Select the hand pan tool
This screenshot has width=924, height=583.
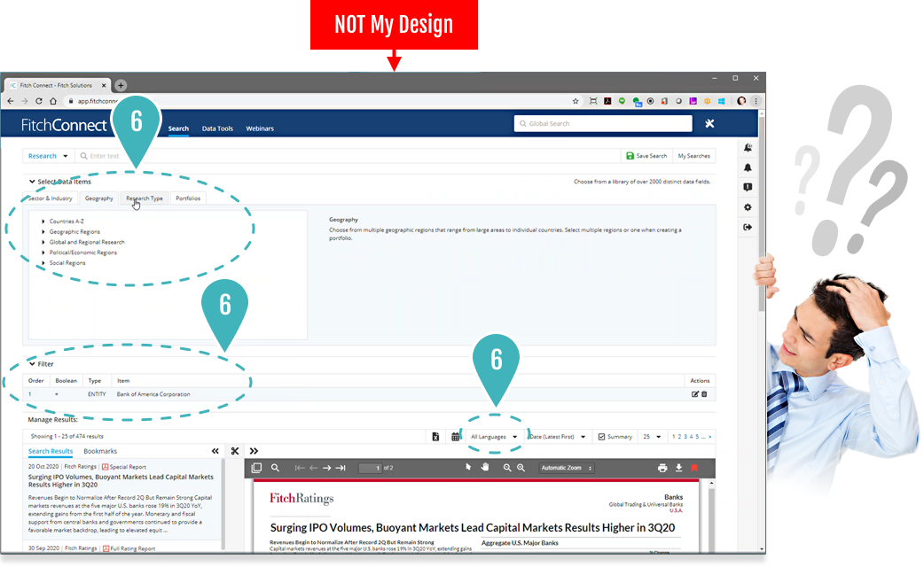tap(485, 467)
